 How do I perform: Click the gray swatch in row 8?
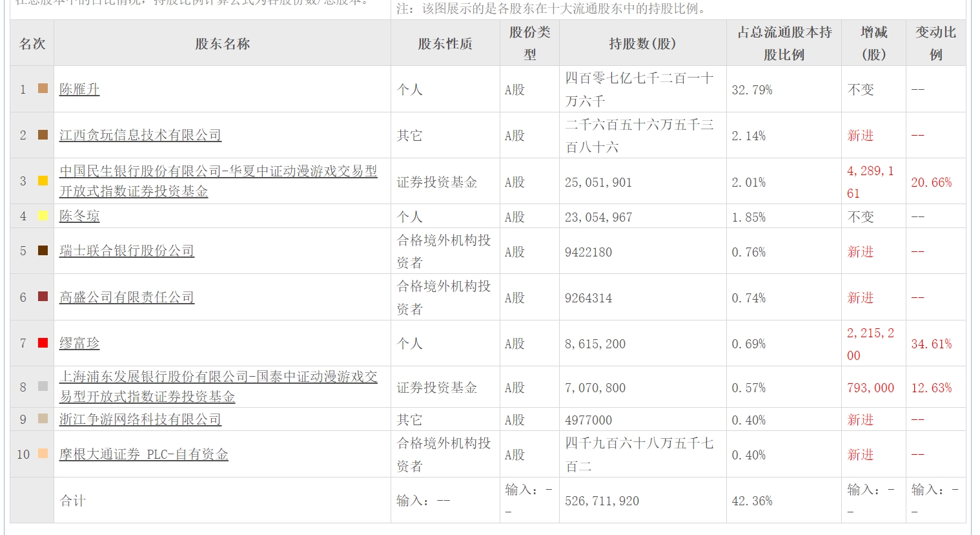pos(43,386)
